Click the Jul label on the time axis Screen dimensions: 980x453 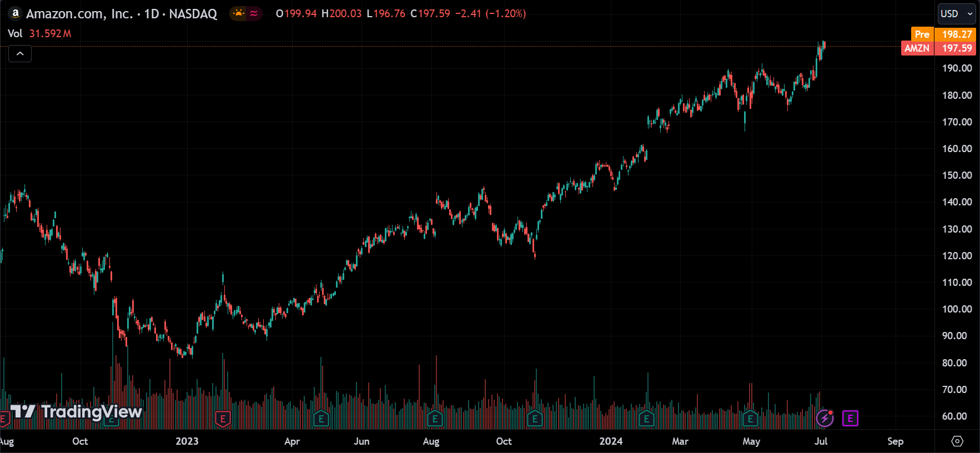pos(821,441)
